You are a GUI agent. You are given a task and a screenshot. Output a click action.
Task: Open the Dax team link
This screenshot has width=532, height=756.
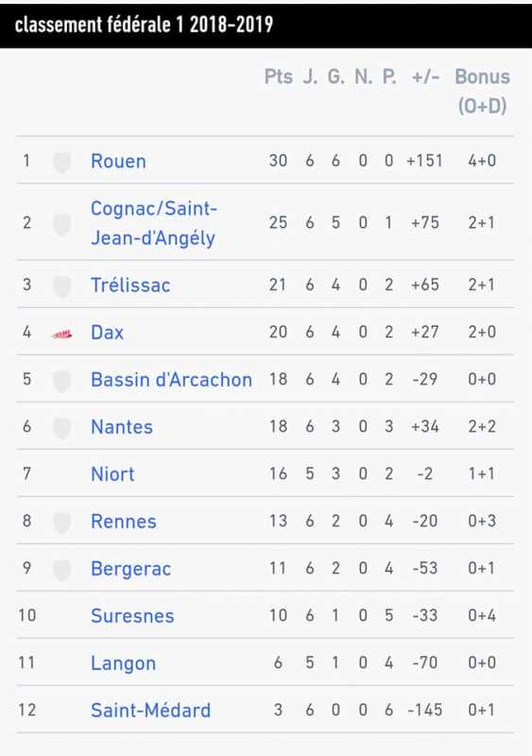(107, 333)
